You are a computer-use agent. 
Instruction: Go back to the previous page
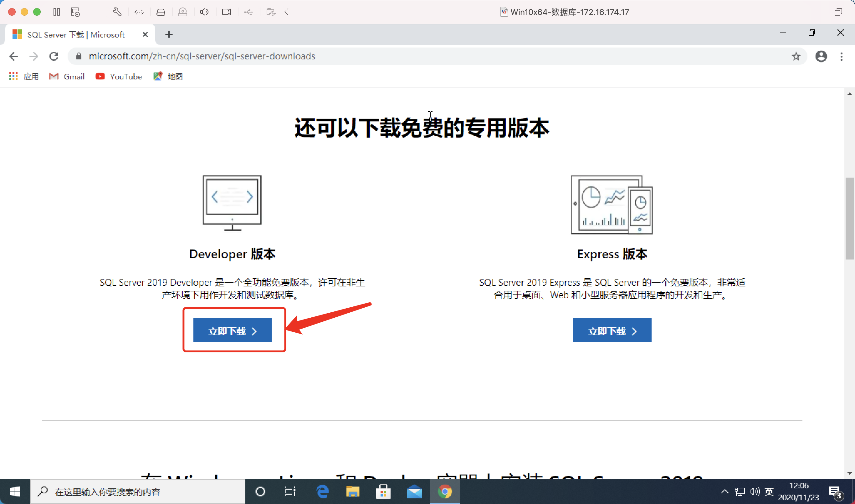click(x=13, y=56)
